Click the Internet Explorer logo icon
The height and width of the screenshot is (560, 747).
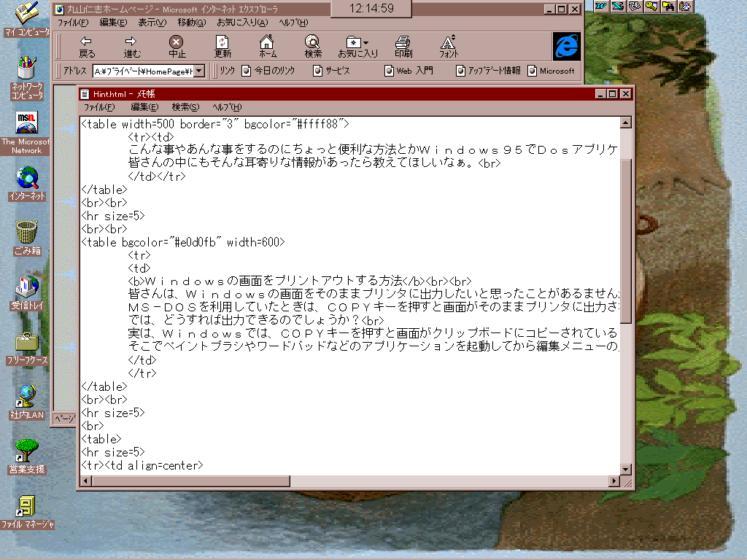click(x=566, y=46)
